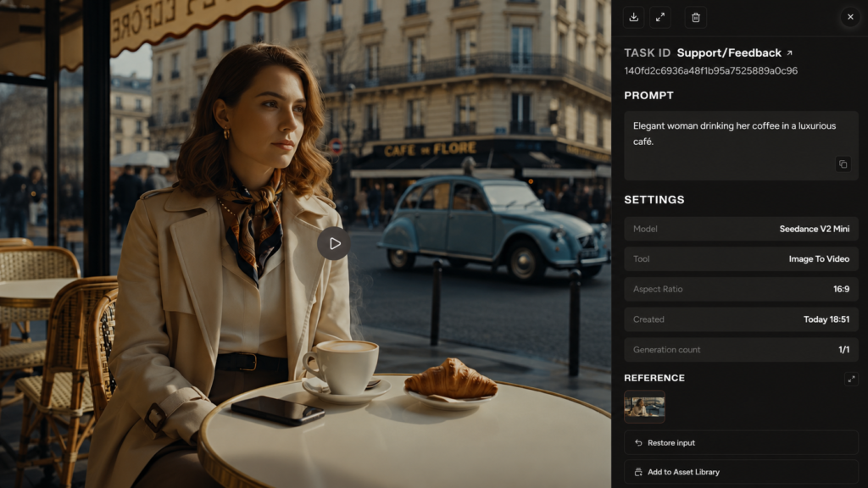Close the details panel
The height and width of the screenshot is (488, 868).
[850, 17]
